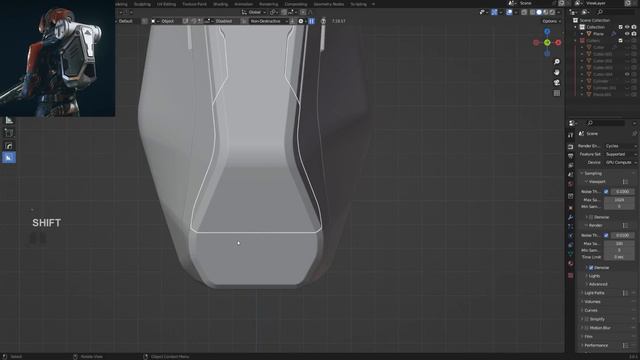Click the blue pause icon in tool header
This screenshot has width=640, height=360.
[311, 21]
